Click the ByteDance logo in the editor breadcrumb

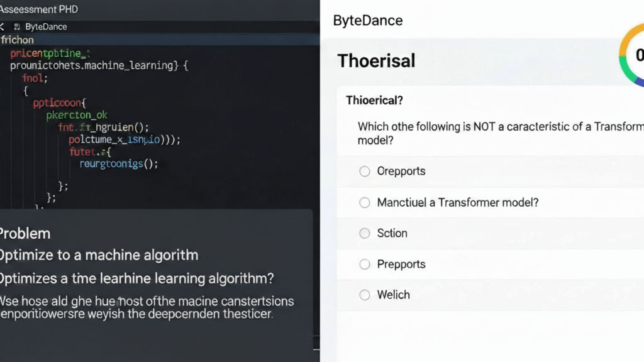point(16,26)
